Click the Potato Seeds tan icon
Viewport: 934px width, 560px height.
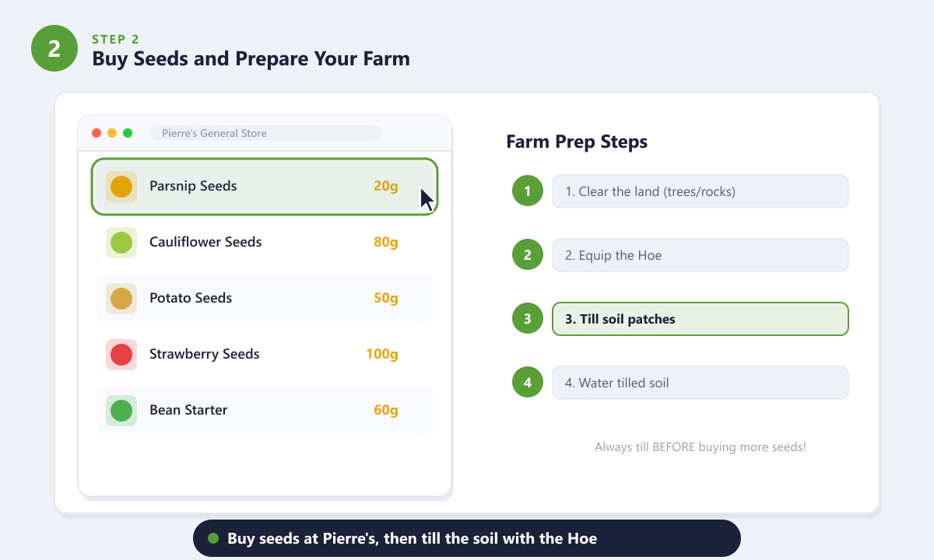tap(121, 299)
